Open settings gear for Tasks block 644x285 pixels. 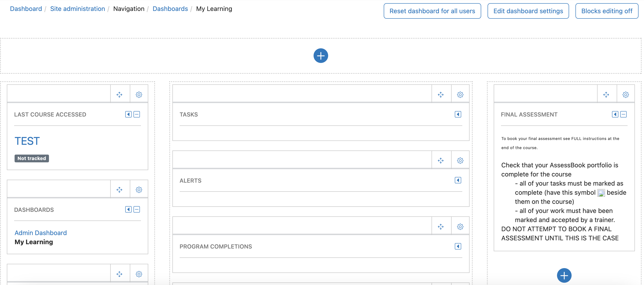click(460, 95)
